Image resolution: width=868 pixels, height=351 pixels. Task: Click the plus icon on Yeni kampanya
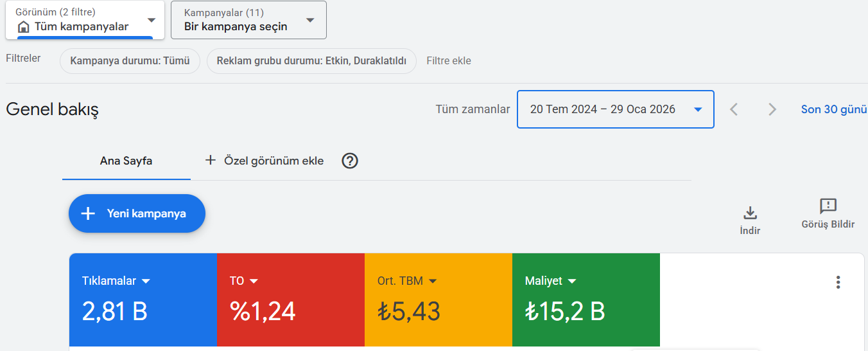[x=88, y=213]
